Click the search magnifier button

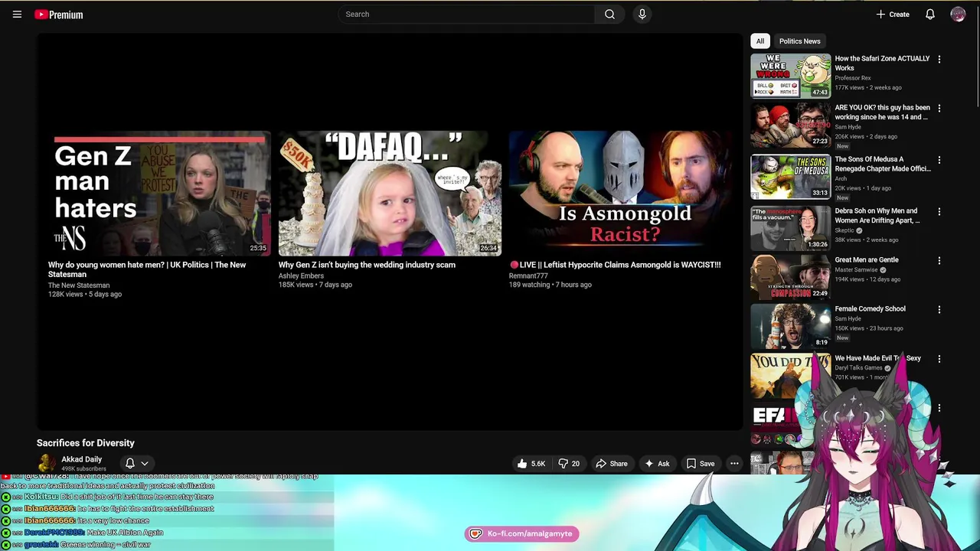point(609,14)
